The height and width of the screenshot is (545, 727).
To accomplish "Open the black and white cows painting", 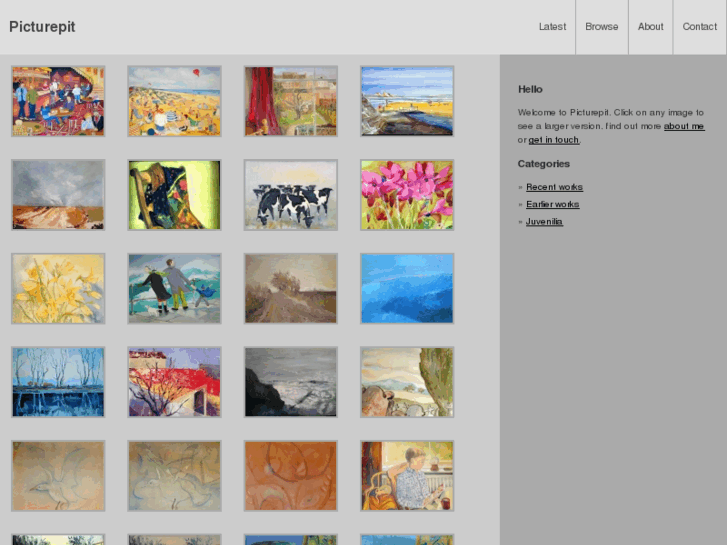I will point(291,195).
